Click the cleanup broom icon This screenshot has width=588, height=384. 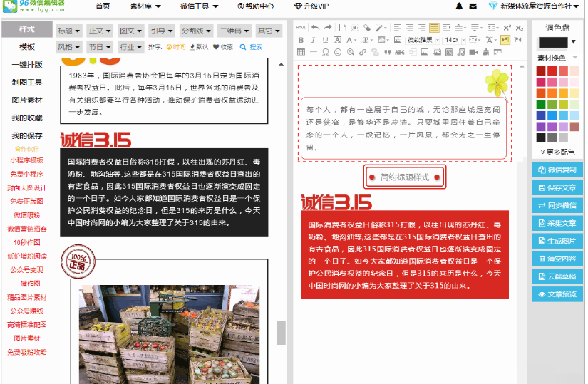(485, 52)
